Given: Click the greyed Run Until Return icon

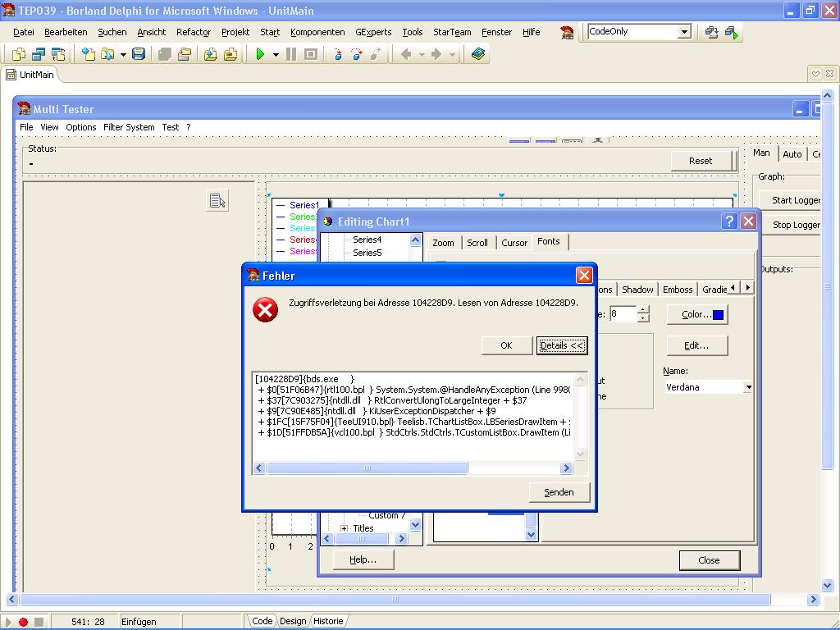Looking at the screenshot, I should [x=376, y=54].
